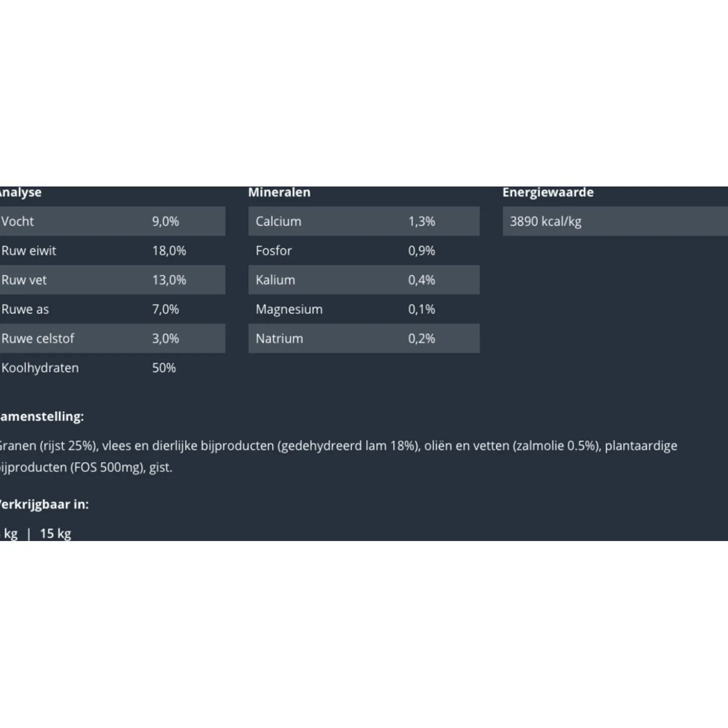
Task: Click the ingredients paragraph mentioning zalmolie
Action: (x=339, y=456)
